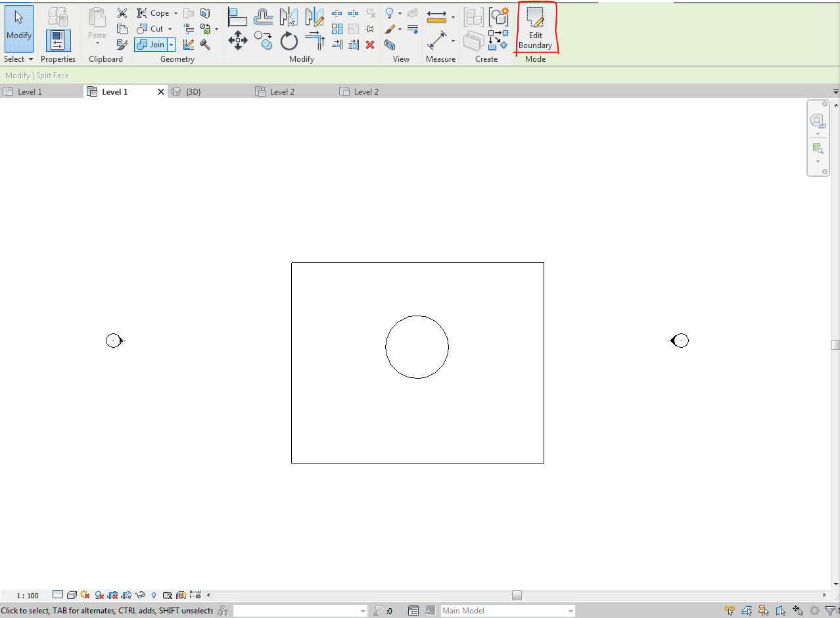Open the Select panel dropdown
The height and width of the screenshot is (618, 840).
[18, 59]
